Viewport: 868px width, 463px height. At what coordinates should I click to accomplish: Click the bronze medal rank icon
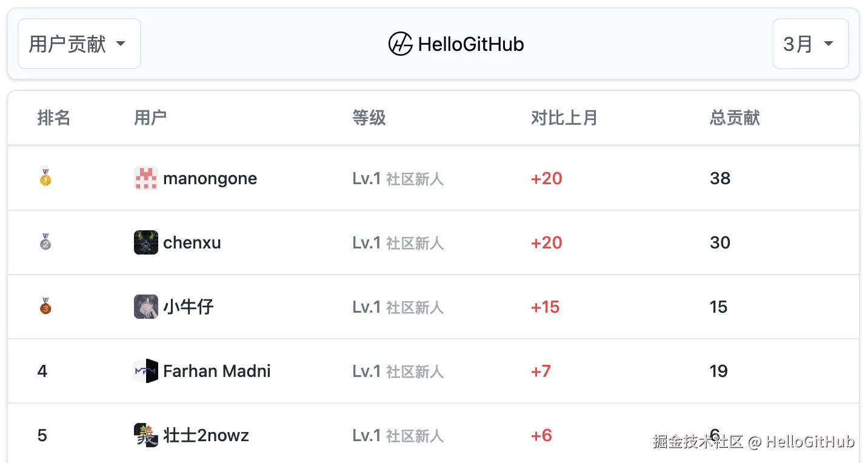[x=45, y=307]
